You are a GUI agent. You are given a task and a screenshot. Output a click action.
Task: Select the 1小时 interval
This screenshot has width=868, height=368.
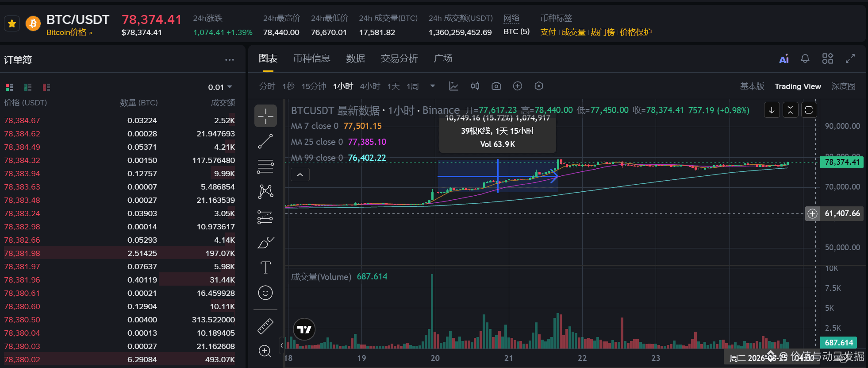pos(343,86)
